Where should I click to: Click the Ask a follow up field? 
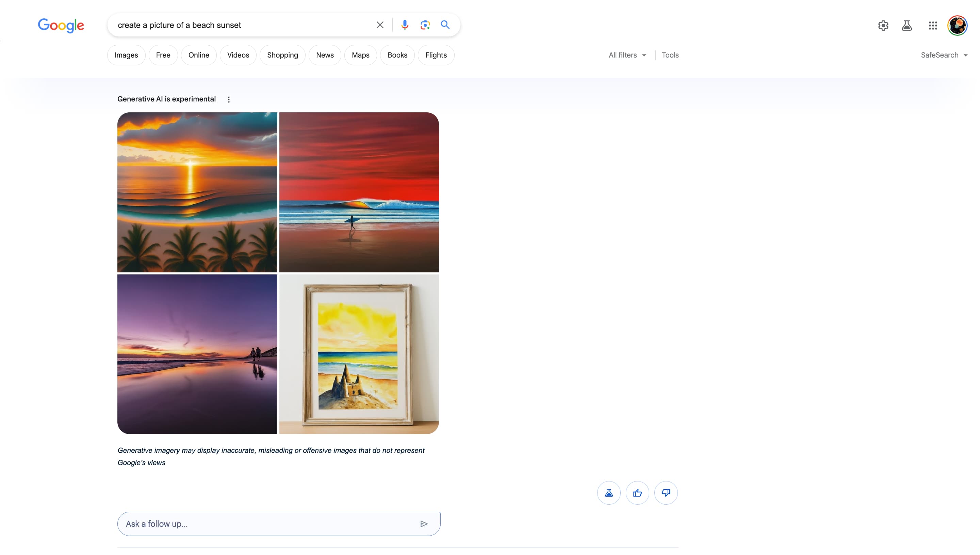(267, 523)
